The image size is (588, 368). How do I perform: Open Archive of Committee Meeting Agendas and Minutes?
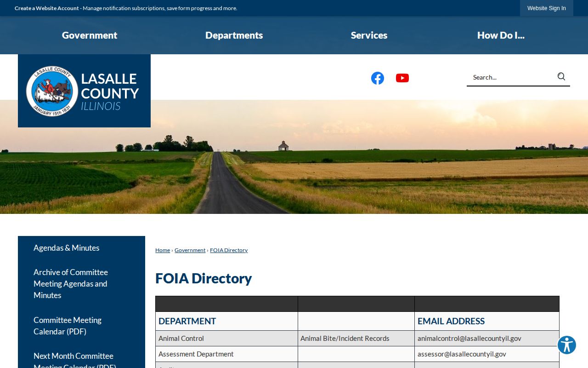81,284
